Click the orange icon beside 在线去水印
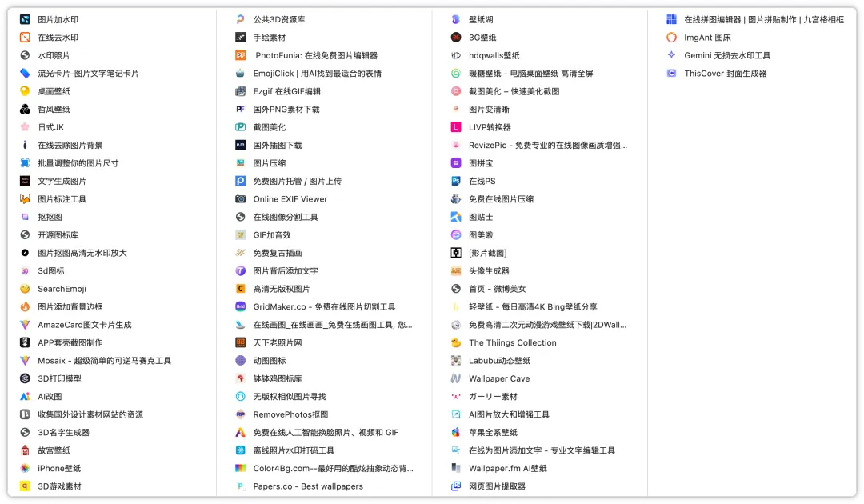Screen dimensions: 864x504 pyautogui.click(x=25, y=38)
